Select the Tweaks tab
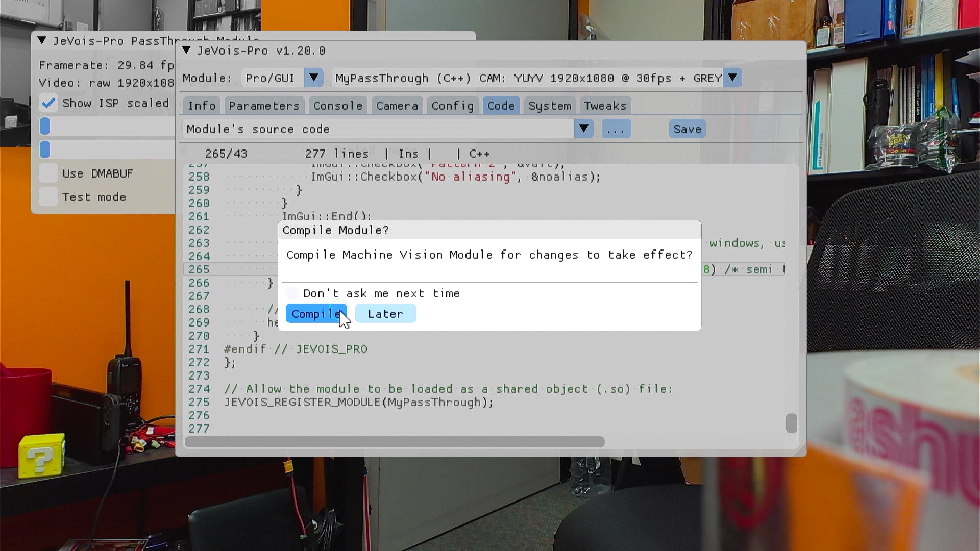This screenshot has height=551, width=980. pos(605,106)
